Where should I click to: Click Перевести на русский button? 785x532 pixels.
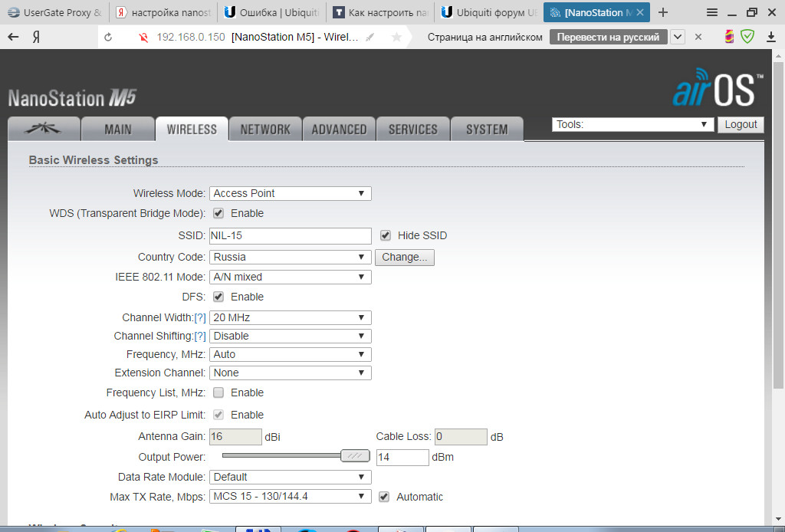[608, 37]
